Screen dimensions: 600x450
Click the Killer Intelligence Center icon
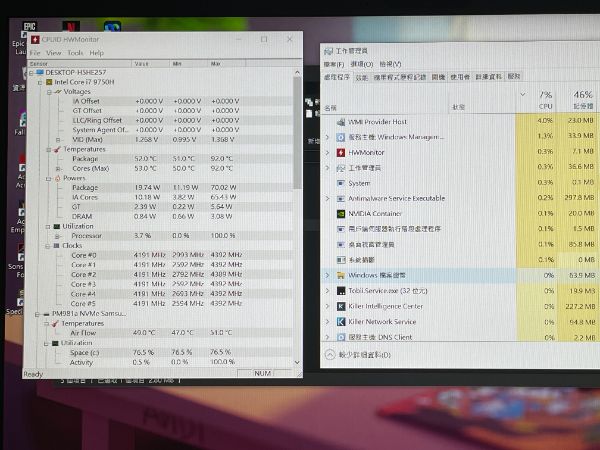click(341, 306)
